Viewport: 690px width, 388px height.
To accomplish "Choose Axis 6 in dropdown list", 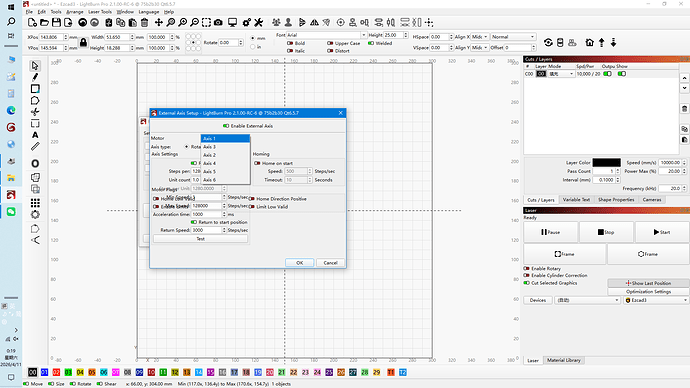I will [225, 180].
